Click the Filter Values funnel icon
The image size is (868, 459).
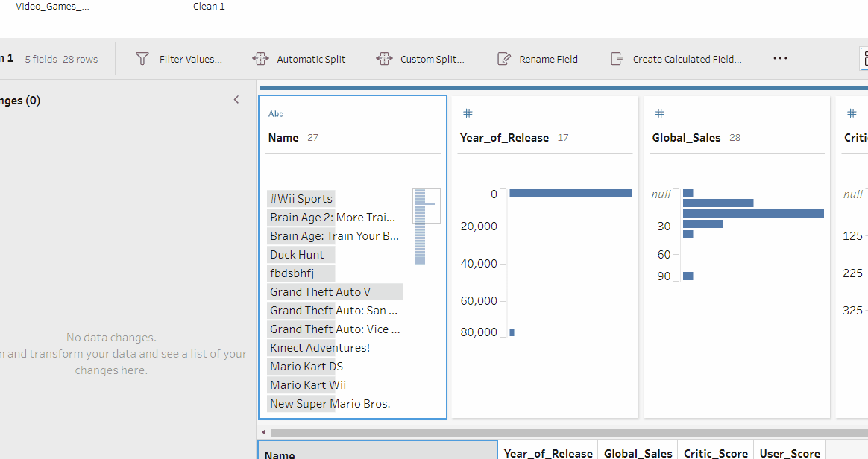tap(142, 59)
